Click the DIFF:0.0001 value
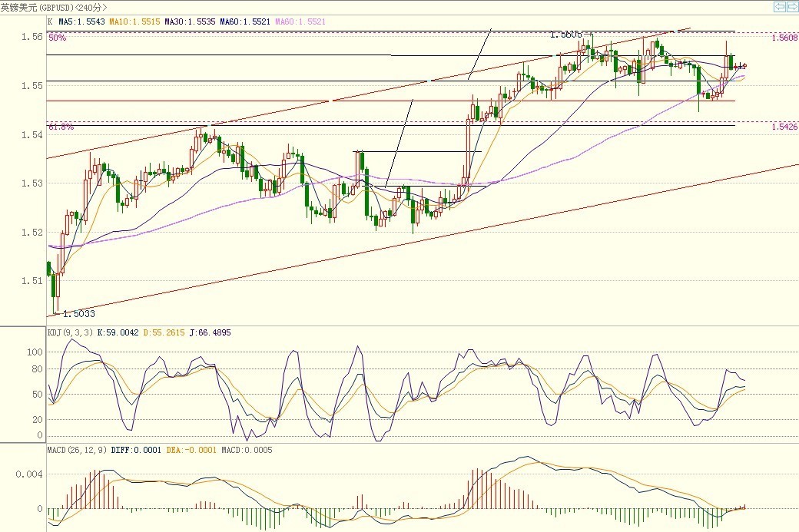 pyautogui.click(x=136, y=450)
